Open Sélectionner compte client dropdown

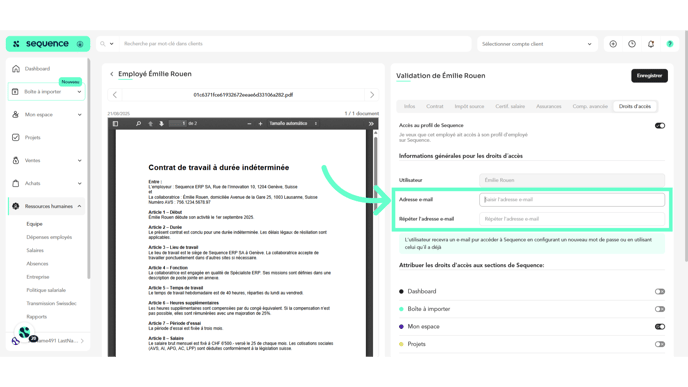537,44
